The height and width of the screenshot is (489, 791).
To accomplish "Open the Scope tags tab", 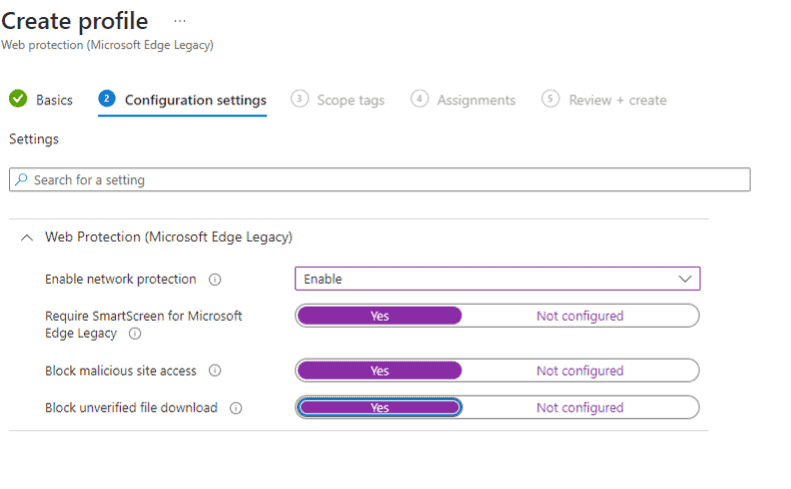I will point(351,100).
